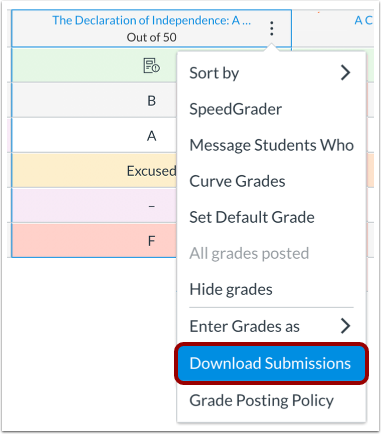Screen dimensions: 381x434
Task: Open Grade Posting Policy
Action: tap(271, 400)
